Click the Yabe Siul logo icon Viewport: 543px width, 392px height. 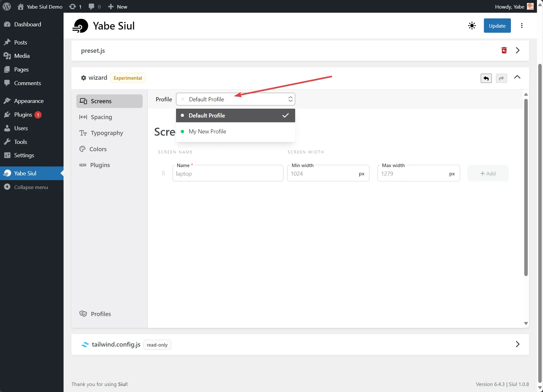(80, 26)
